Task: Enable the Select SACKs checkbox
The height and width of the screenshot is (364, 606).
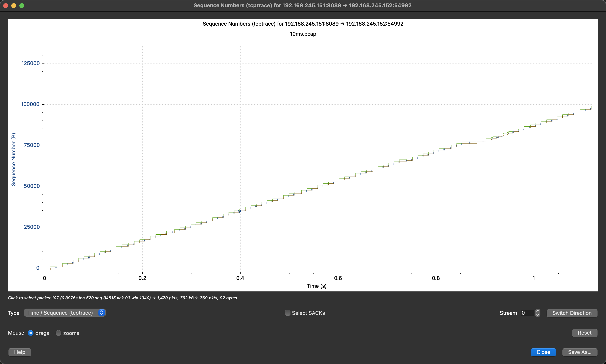Action: click(x=287, y=313)
